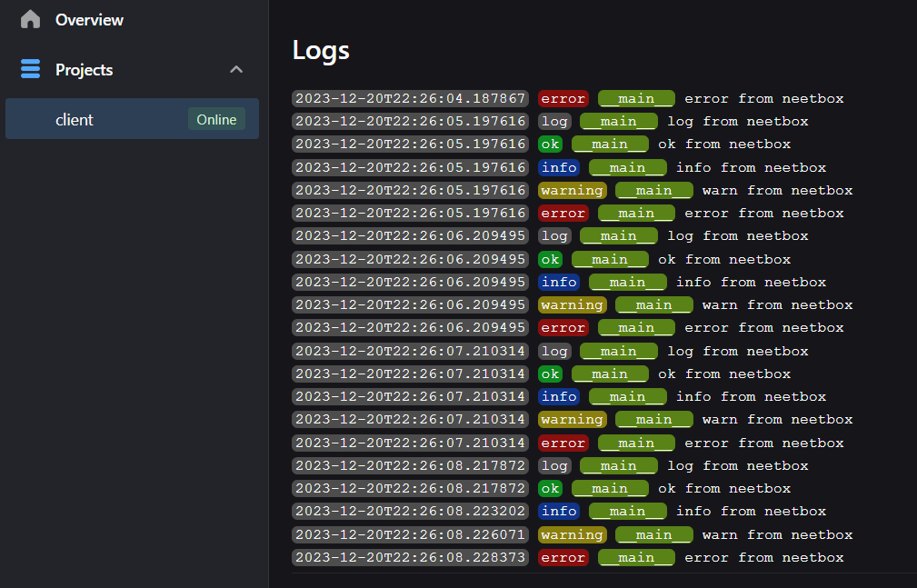Image resolution: width=917 pixels, height=588 pixels.
Task: Open the client project in sidebar
Action: coord(75,120)
